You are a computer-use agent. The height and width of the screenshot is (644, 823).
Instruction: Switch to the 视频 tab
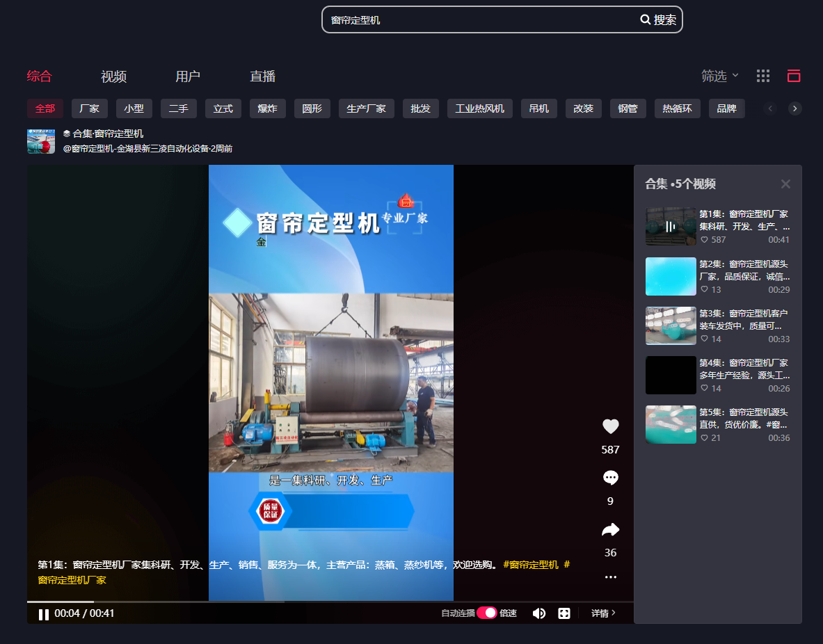pyautogui.click(x=113, y=77)
